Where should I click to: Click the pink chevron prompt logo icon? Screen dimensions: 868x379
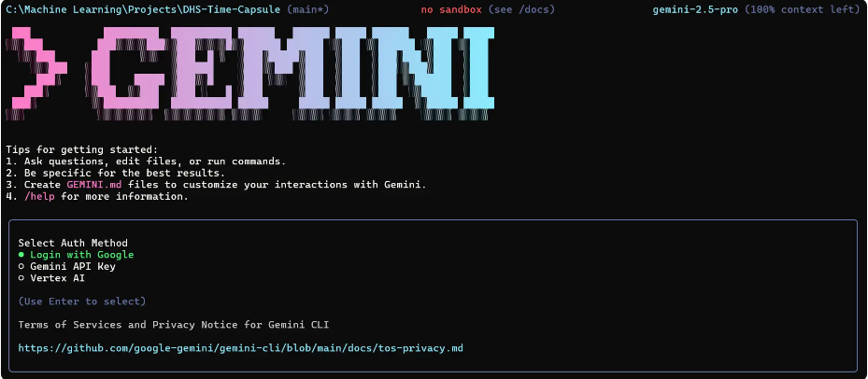click(36, 67)
